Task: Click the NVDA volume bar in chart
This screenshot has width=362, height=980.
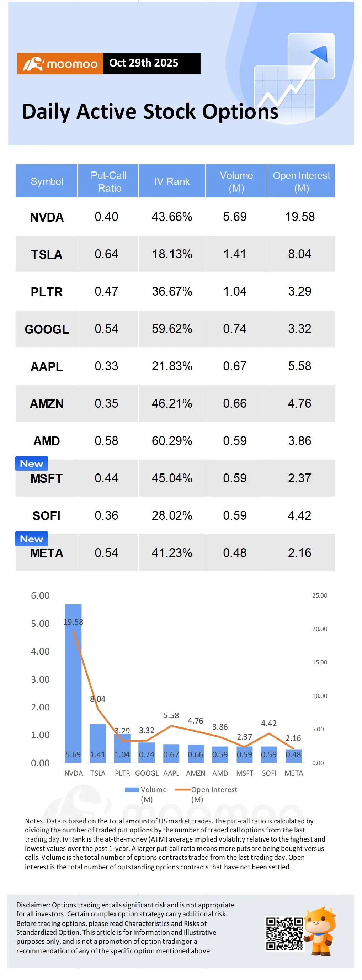Action: (x=73, y=683)
